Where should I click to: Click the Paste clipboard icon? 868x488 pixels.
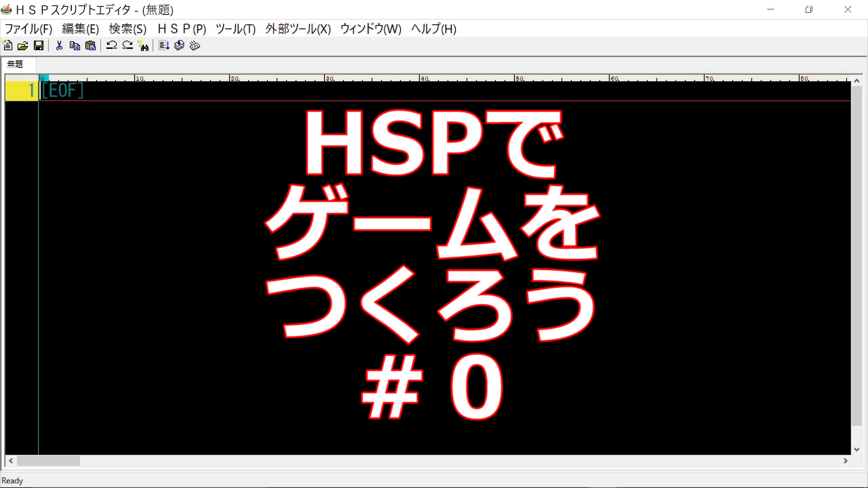pos(90,45)
